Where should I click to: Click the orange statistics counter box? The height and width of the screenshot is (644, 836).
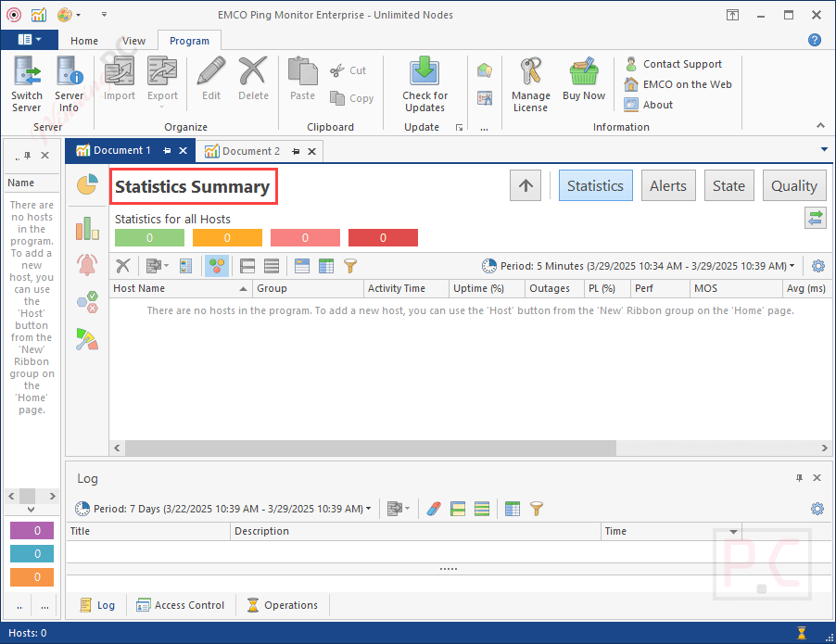pos(227,238)
